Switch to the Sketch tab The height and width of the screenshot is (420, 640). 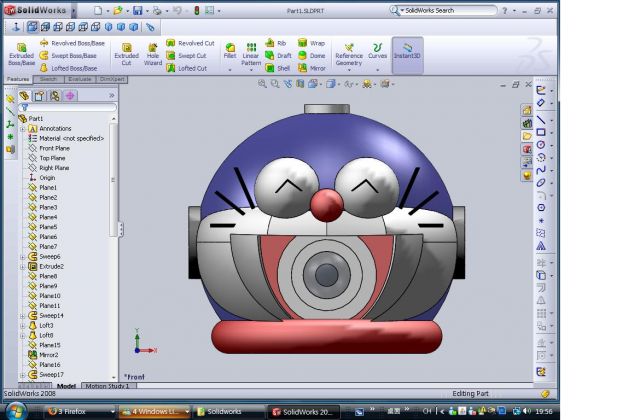point(48,79)
